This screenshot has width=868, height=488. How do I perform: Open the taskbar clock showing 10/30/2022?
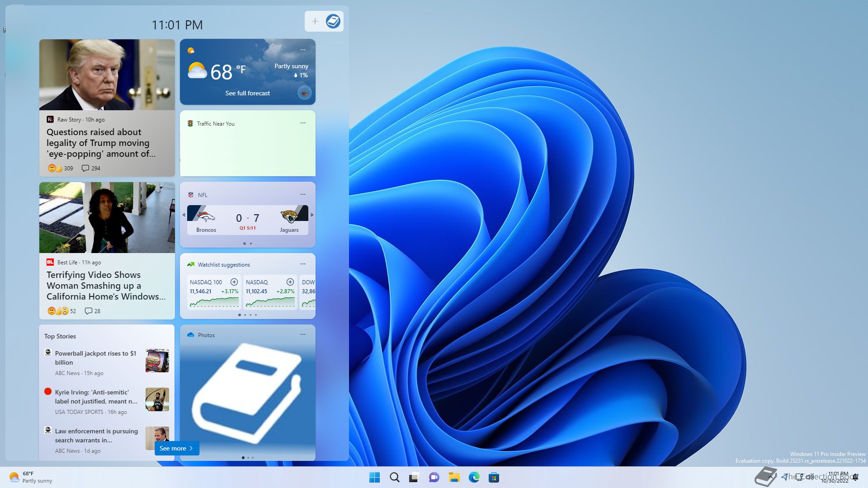[835, 477]
